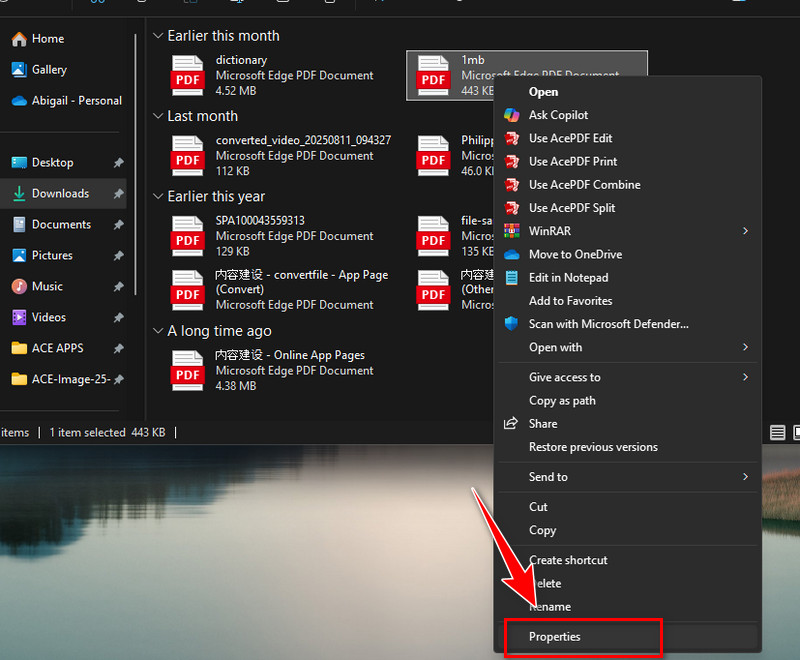800x660 pixels.
Task: Choose Open in the context menu
Action: point(628,92)
